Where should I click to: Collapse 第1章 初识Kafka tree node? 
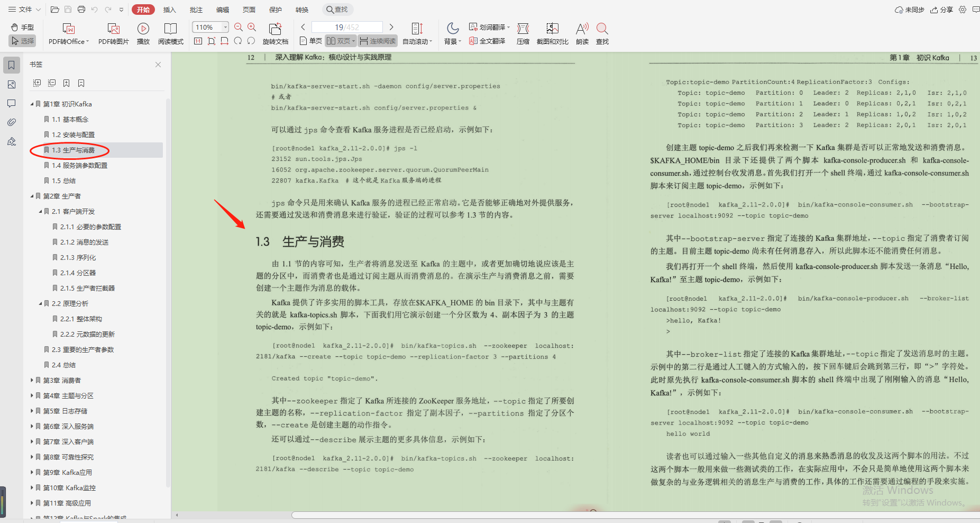32,104
